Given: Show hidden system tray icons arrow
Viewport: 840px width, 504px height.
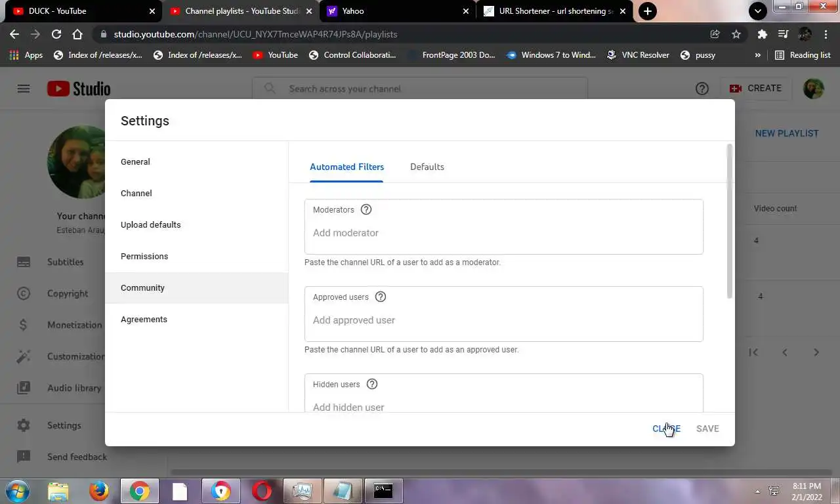Looking at the screenshot, I should 758,492.
